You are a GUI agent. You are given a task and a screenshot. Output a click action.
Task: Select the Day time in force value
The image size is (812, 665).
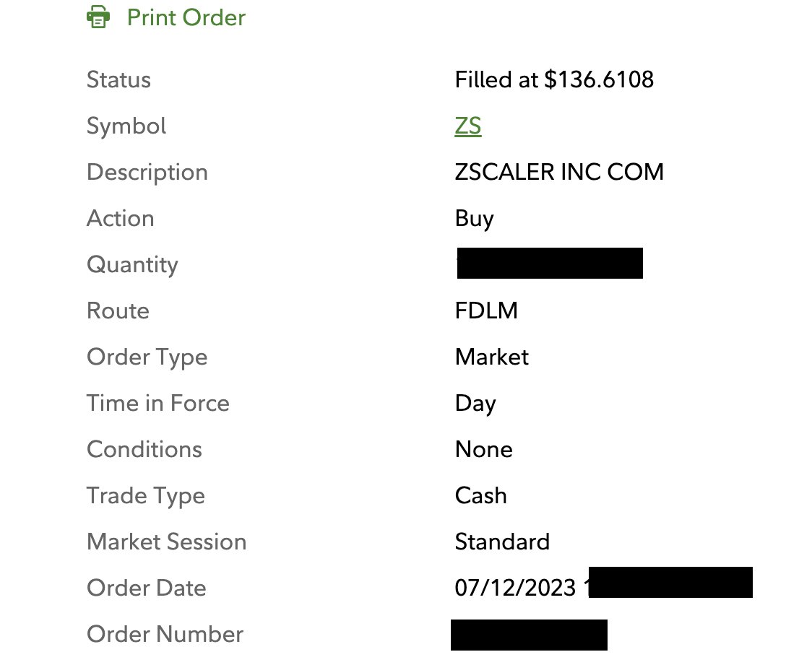pyautogui.click(x=475, y=403)
